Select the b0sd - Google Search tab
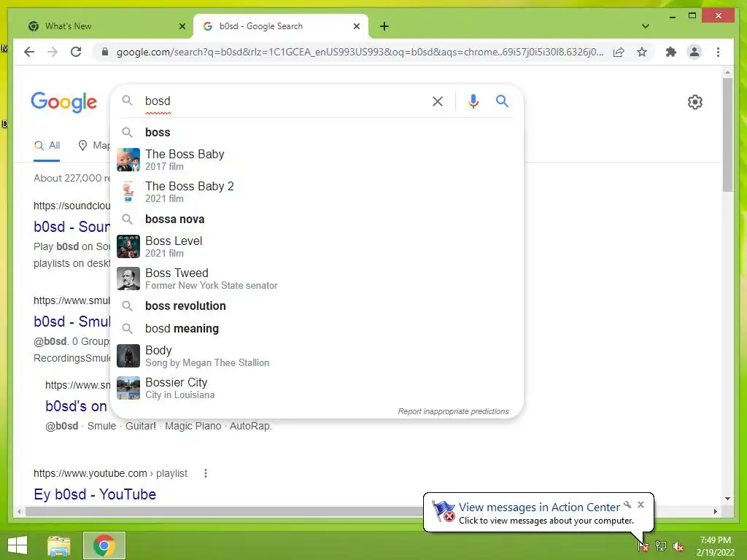Viewport: 747px width, 560px height. click(x=280, y=26)
